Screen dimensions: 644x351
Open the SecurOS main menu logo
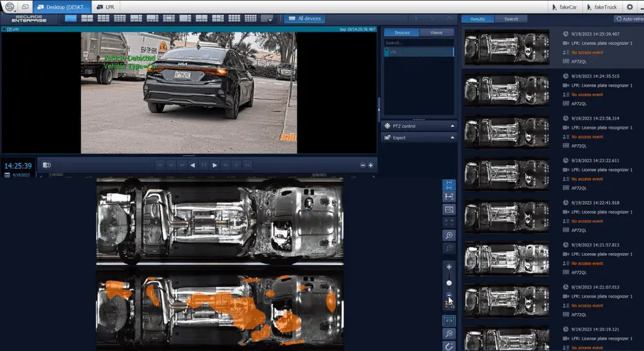9,7
